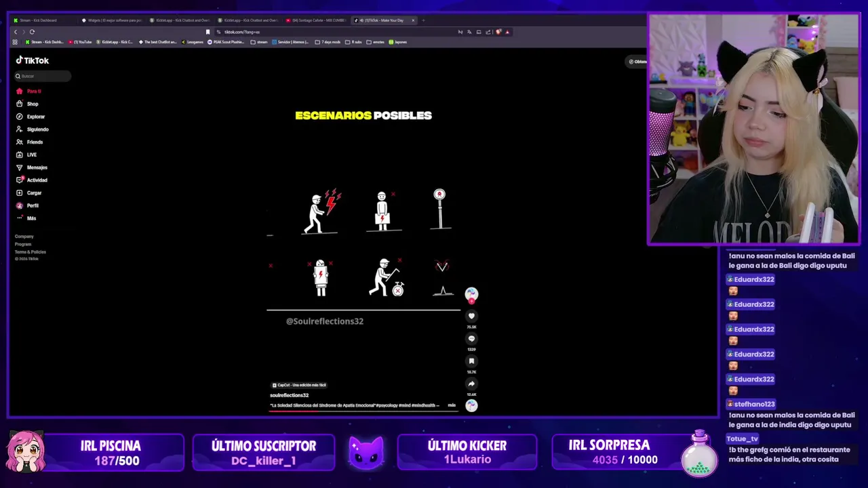Screen dimensions: 868x488
Task: Click the translate page icon
Action: pos(469,32)
